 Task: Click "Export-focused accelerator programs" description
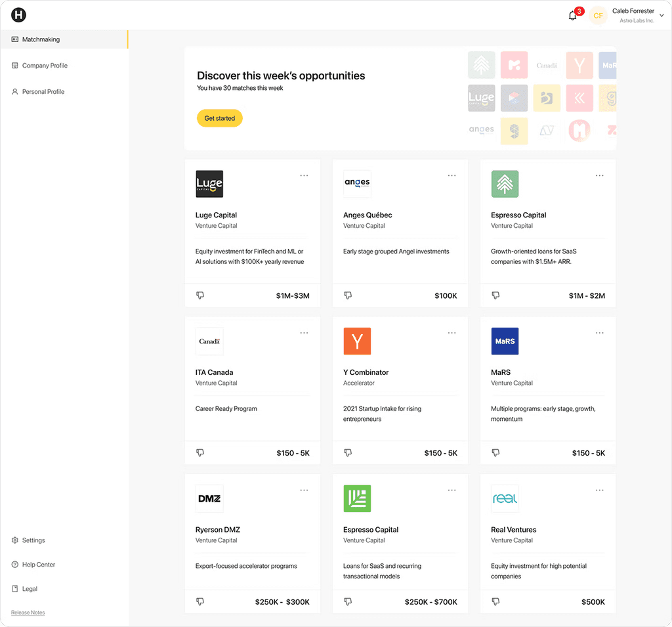246,567
